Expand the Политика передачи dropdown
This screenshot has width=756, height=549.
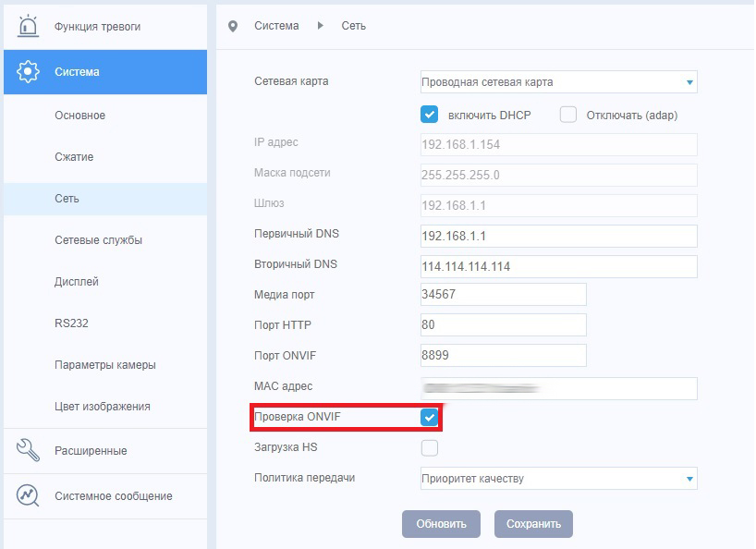pos(558,479)
